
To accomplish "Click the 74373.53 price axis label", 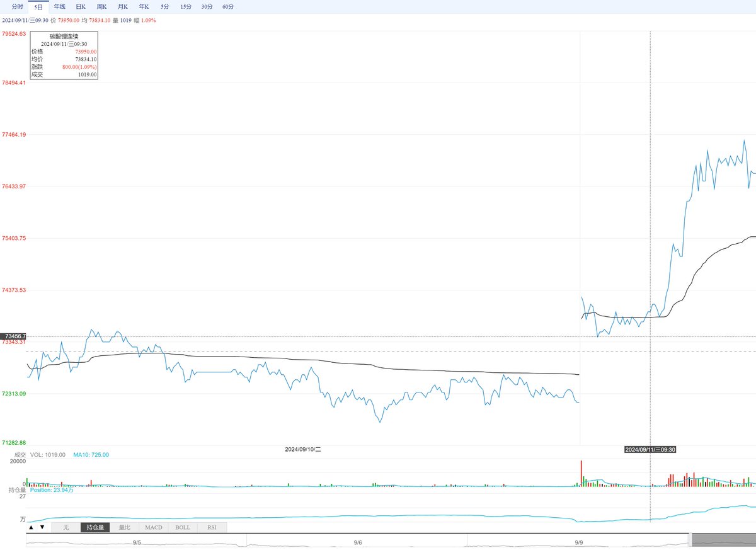I will (x=14, y=290).
